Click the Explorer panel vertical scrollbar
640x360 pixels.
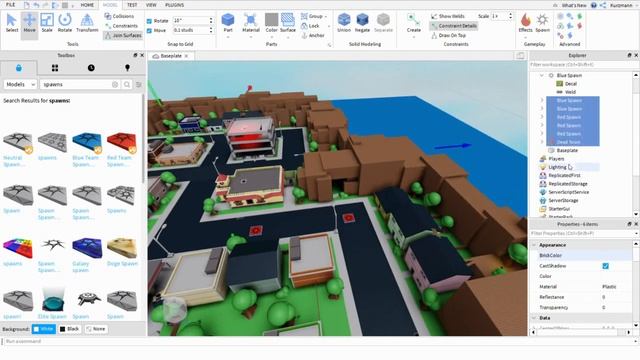pyautogui.click(x=636, y=145)
